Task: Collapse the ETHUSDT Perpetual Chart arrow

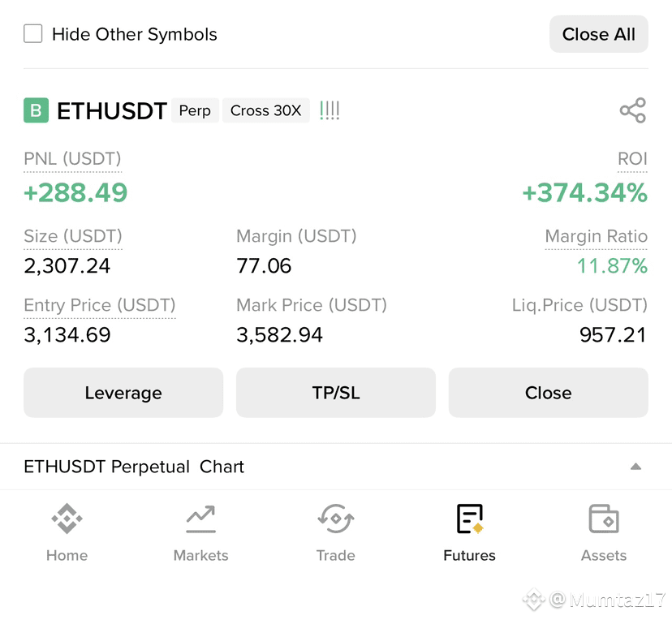Action: [x=635, y=467]
